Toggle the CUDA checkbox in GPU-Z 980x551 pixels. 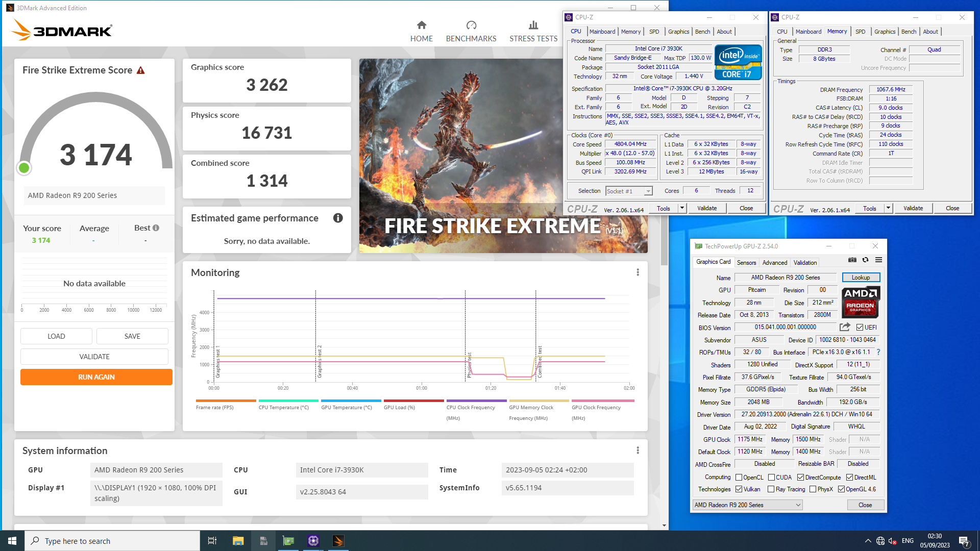tap(771, 478)
